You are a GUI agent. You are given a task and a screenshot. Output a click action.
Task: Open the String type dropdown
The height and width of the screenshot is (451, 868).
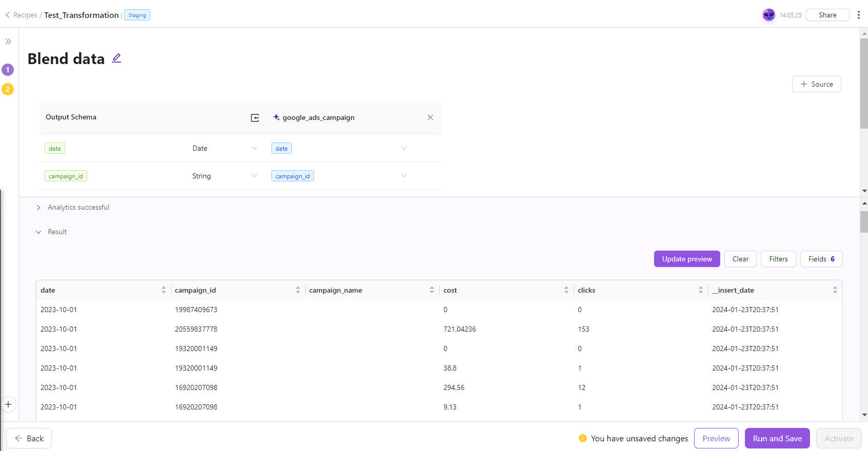[x=254, y=176]
